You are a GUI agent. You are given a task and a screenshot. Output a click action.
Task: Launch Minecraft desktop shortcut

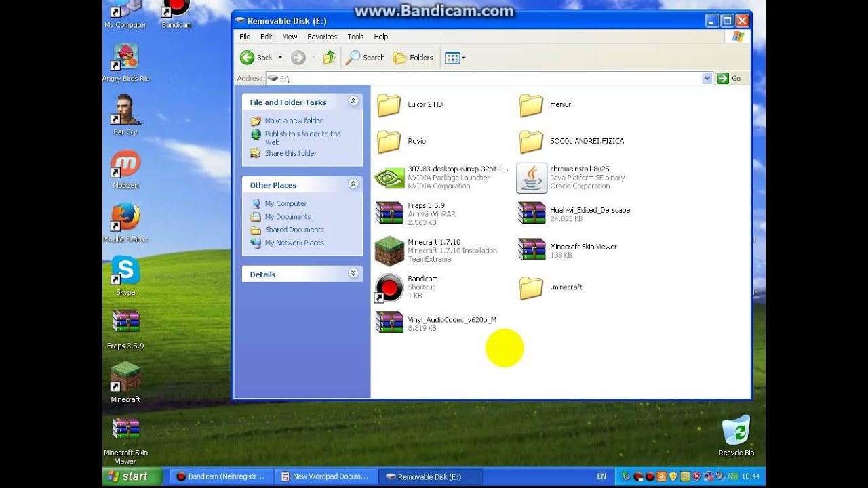(125, 383)
